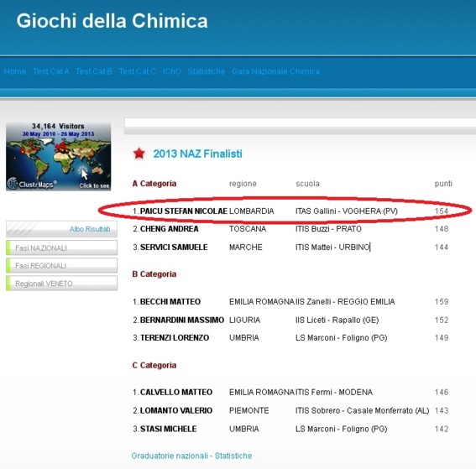The height and width of the screenshot is (469, 476).
Task: Open Regionali VENETO sidebar entry
Action: click(x=61, y=284)
